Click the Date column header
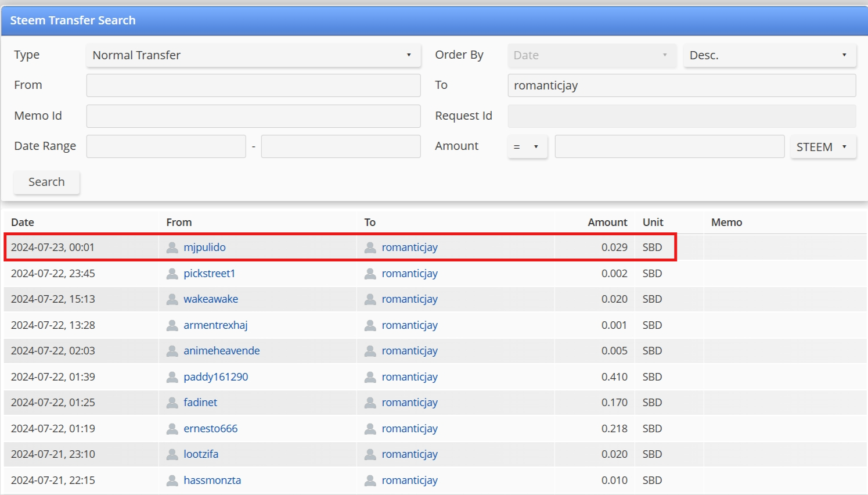The image size is (868, 495). click(23, 223)
